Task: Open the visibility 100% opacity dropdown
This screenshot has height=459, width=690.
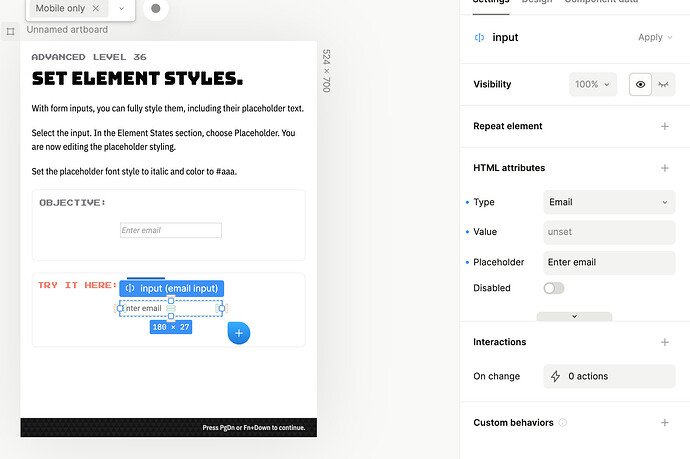Action: 593,85
